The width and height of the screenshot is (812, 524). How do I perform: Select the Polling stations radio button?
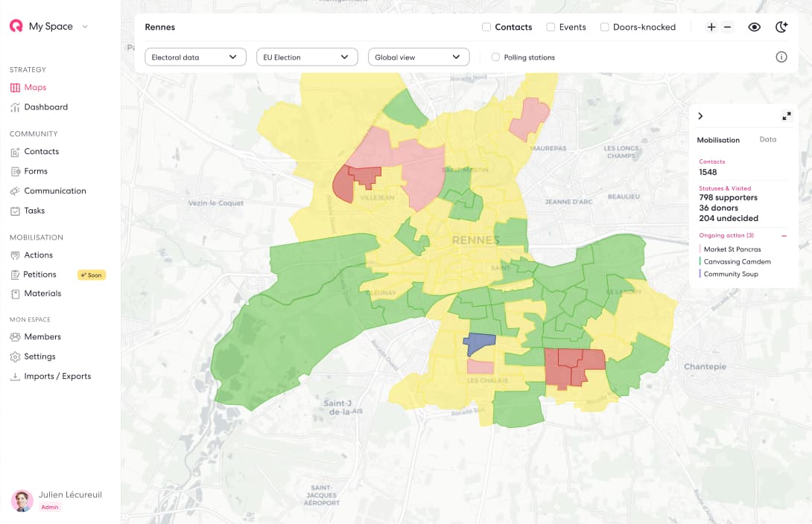(x=495, y=57)
